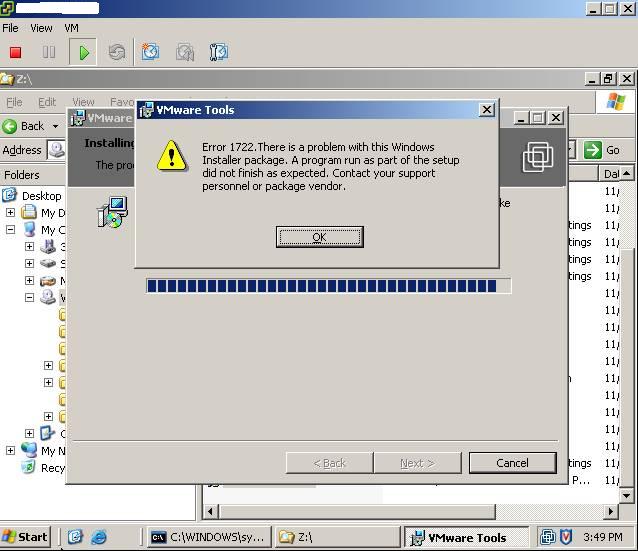Click Cancel in VMware Tools installer
Viewport: 638px width, 551px height.
(x=512, y=463)
